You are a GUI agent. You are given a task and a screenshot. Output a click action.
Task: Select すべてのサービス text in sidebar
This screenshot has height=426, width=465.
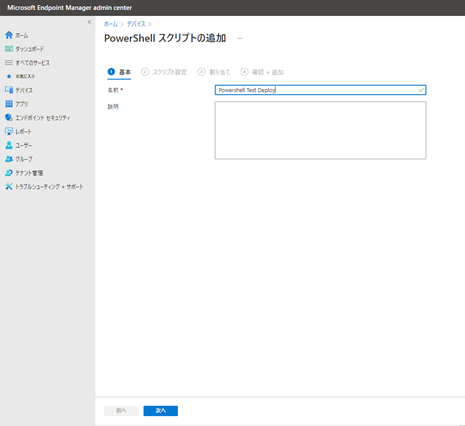point(33,63)
